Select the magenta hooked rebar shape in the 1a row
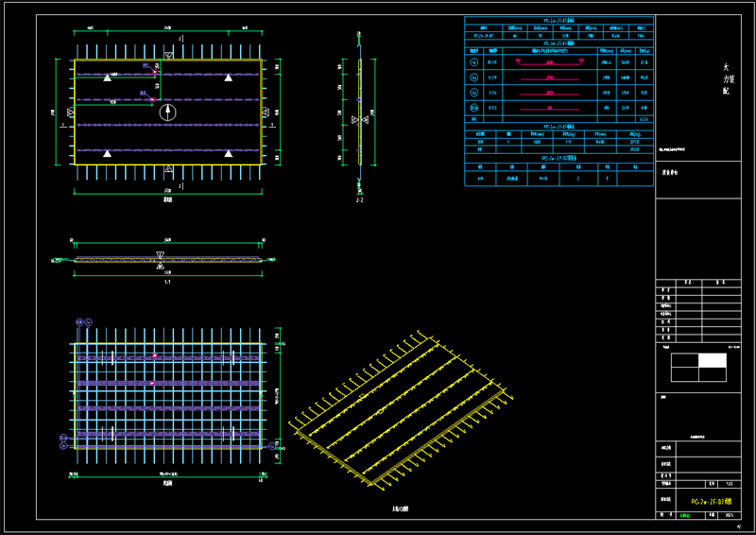The image size is (756, 535). point(550,61)
